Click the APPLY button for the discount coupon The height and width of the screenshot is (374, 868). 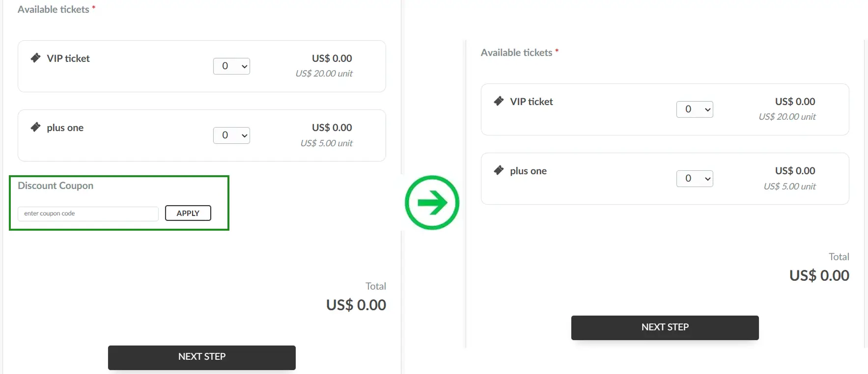188,213
